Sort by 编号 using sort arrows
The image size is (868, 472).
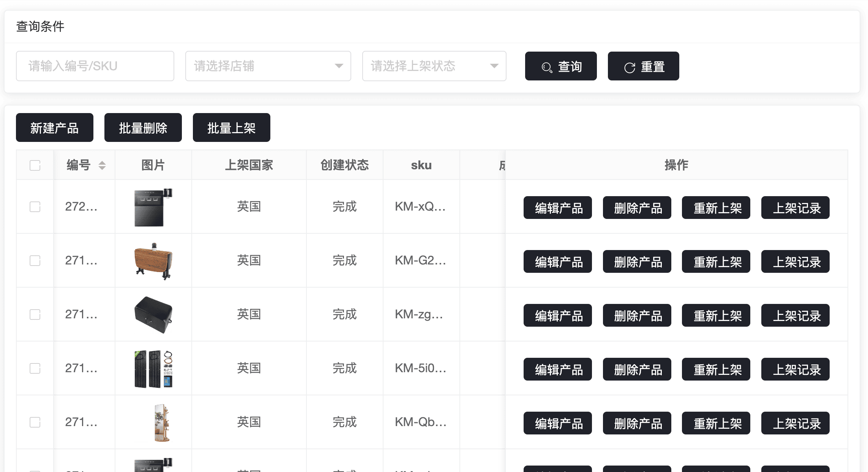point(102,165)
